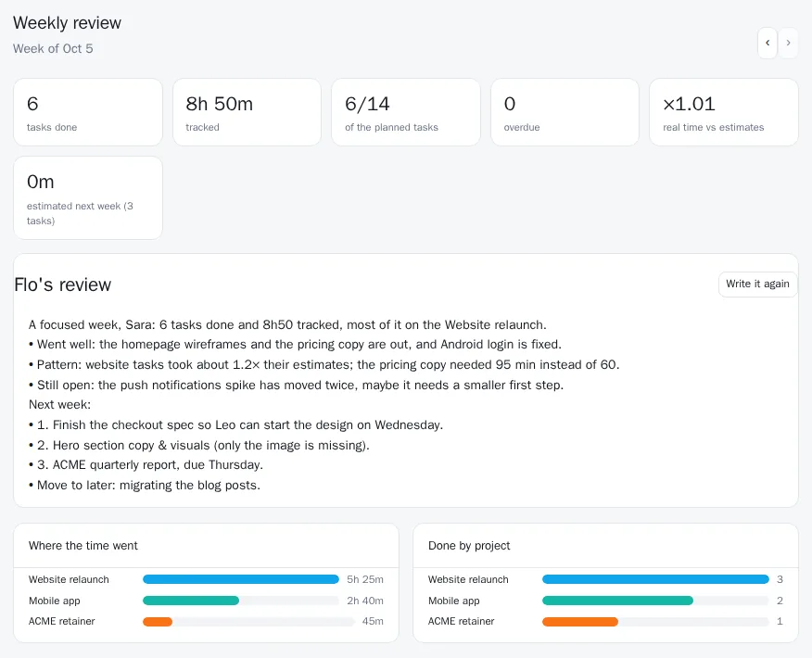Viewport: 812px width, 658px height.
Task: Open the 6 tasks done card
Action: pyautogui.click(x=88, y=112)
